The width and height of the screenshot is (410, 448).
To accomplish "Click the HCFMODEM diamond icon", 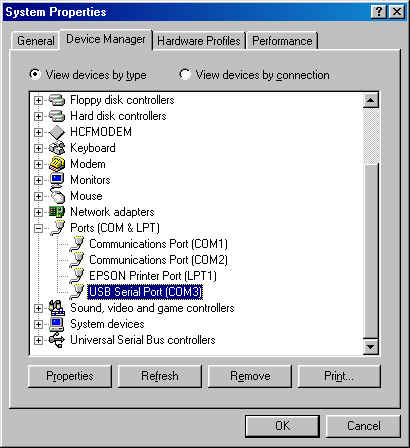I will pyautogui.click(x=57, y=132).
